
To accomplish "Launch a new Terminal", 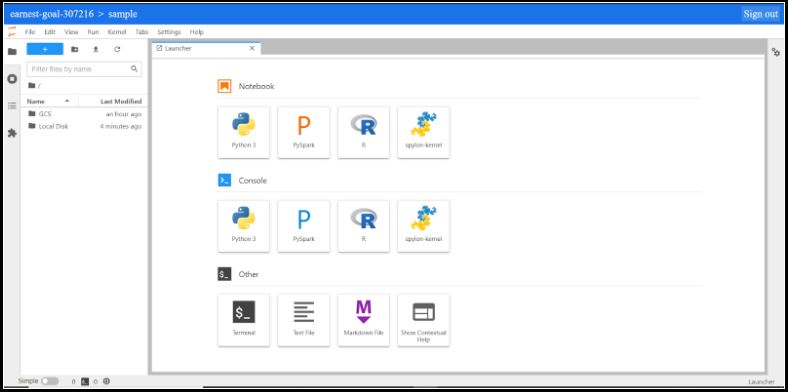I will coord(244,320).
